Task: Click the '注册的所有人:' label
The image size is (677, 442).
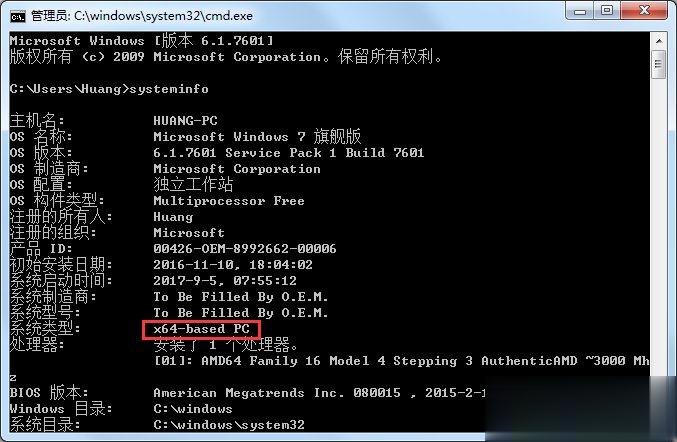Action: click(61, 217)
